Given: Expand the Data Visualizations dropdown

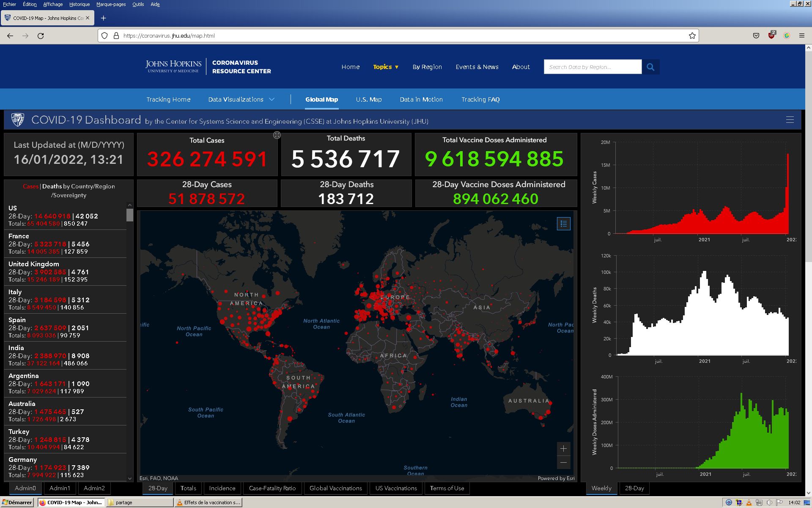Looking at the screenshot, I should coord(241,99).
